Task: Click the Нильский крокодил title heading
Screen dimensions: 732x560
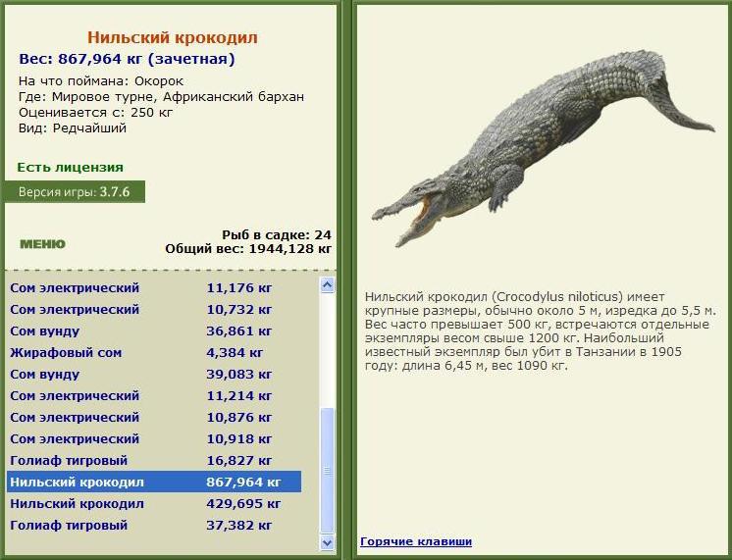Action: (x=173, y=37)
